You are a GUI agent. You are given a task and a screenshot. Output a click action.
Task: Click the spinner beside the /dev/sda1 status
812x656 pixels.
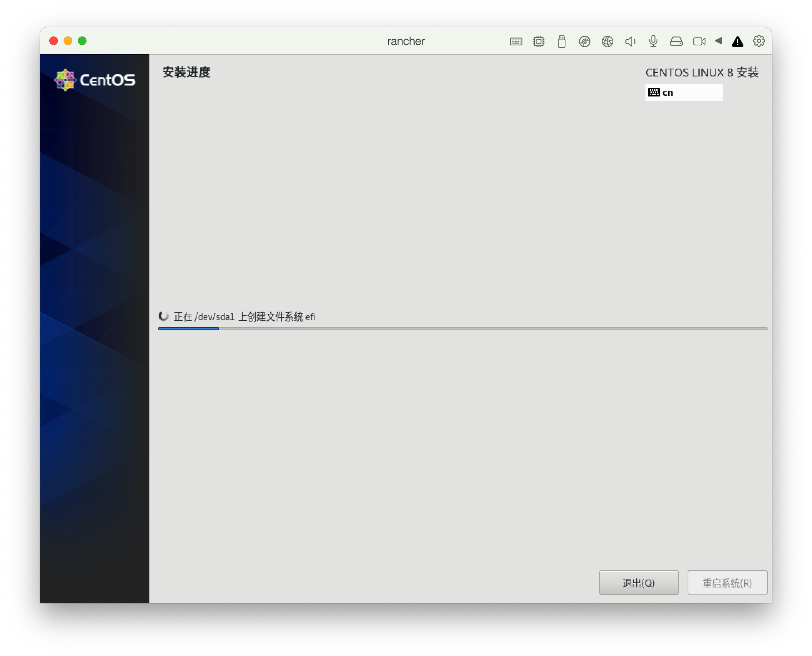pyautogui.click(x=163, y=316)
